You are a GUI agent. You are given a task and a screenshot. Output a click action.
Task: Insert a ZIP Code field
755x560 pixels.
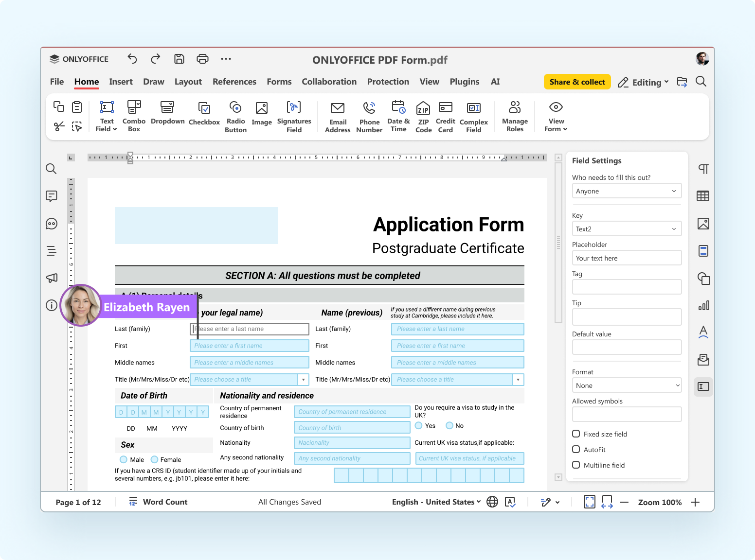tap(423, 117)
